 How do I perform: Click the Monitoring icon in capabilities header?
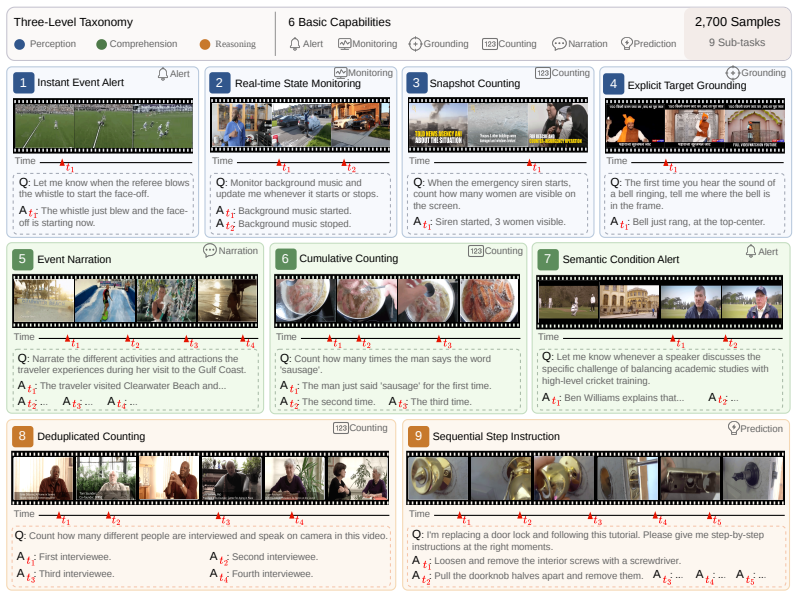344,44
